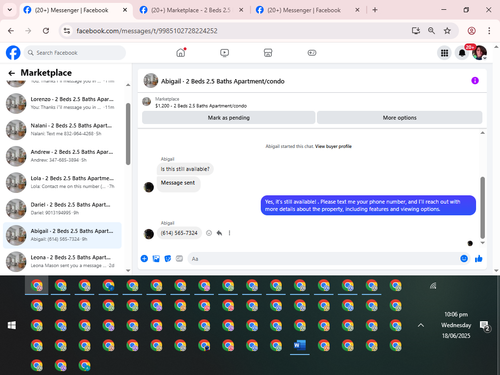Open Andrew conversation in list
The width and height of the screenshot is (500, 375).
62,156
